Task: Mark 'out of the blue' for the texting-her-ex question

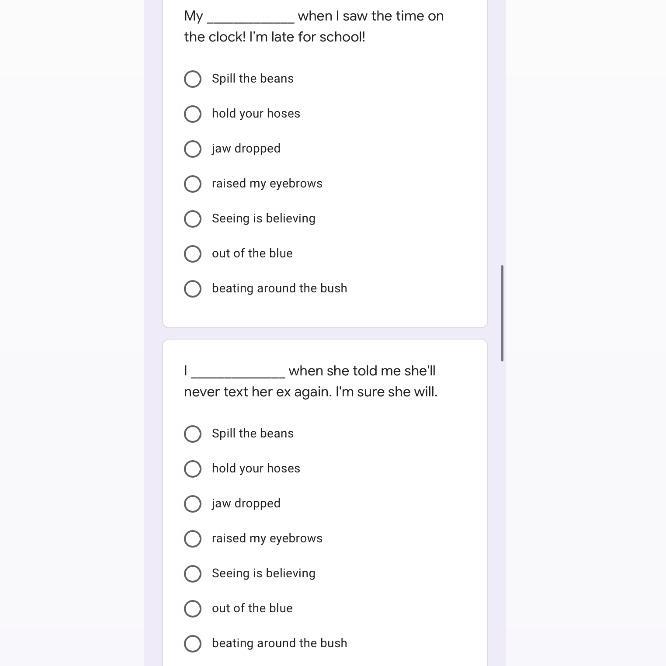Action: tap(193, 609)
